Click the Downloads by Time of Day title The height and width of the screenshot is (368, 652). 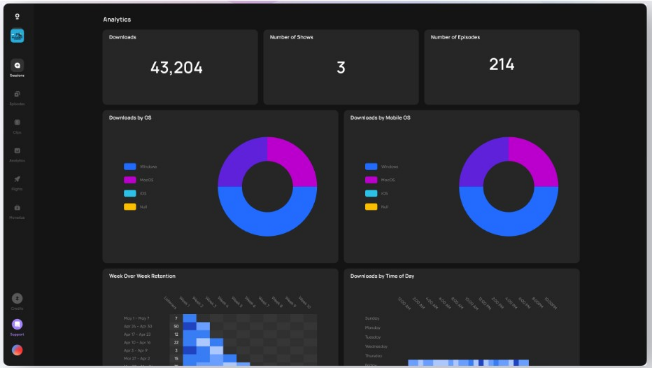[382, 276]
